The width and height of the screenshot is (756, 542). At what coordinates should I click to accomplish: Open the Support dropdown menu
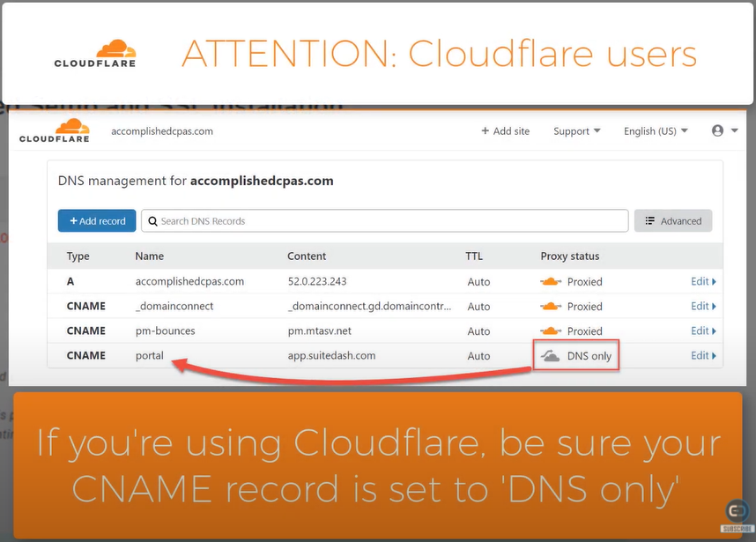pyautogui.click(x=576, y=131)
